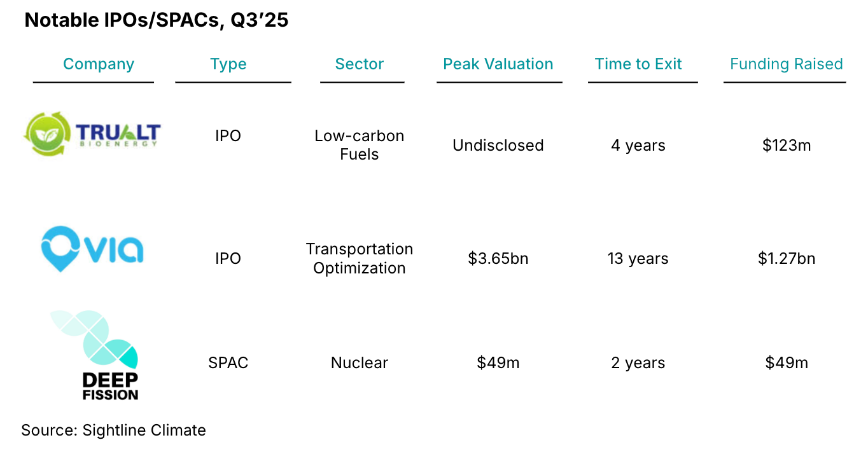
Task: Click the TruAlt Bioenergy logo
Action: click(93, 134)
